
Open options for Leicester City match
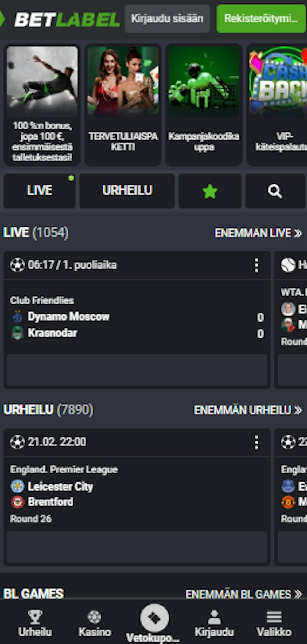click(257, 442)
